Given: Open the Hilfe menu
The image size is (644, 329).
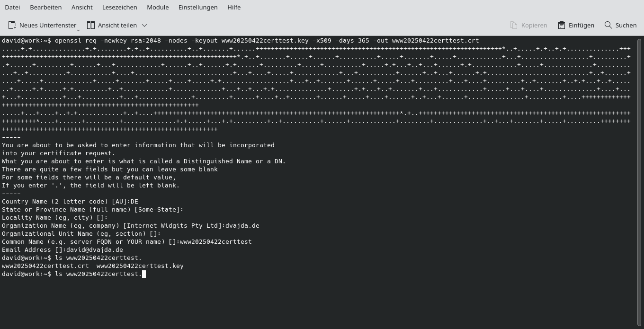Looking at the screenshot, I should [x=233, y=7].
